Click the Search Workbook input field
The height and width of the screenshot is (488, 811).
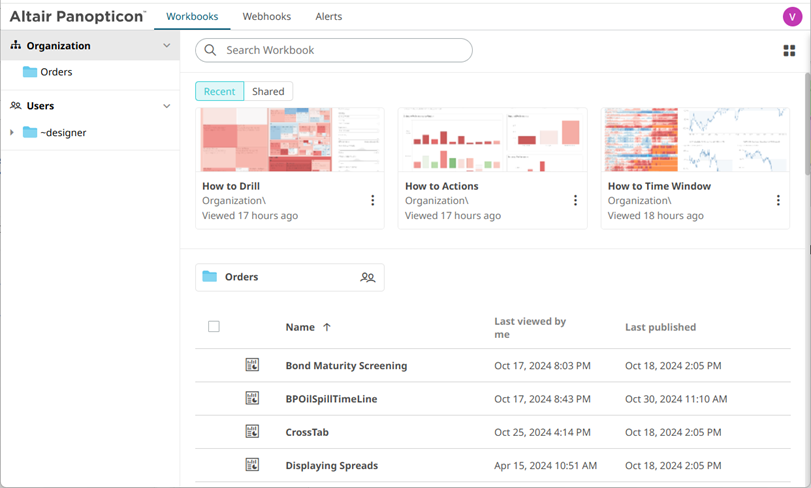point(340,50)
